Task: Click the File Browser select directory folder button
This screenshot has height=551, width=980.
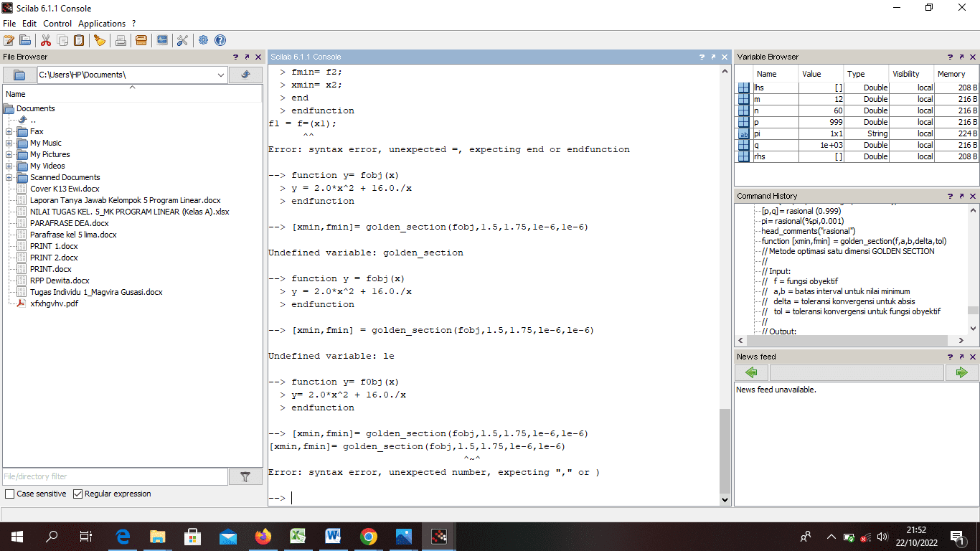Action: coord(19,75)
